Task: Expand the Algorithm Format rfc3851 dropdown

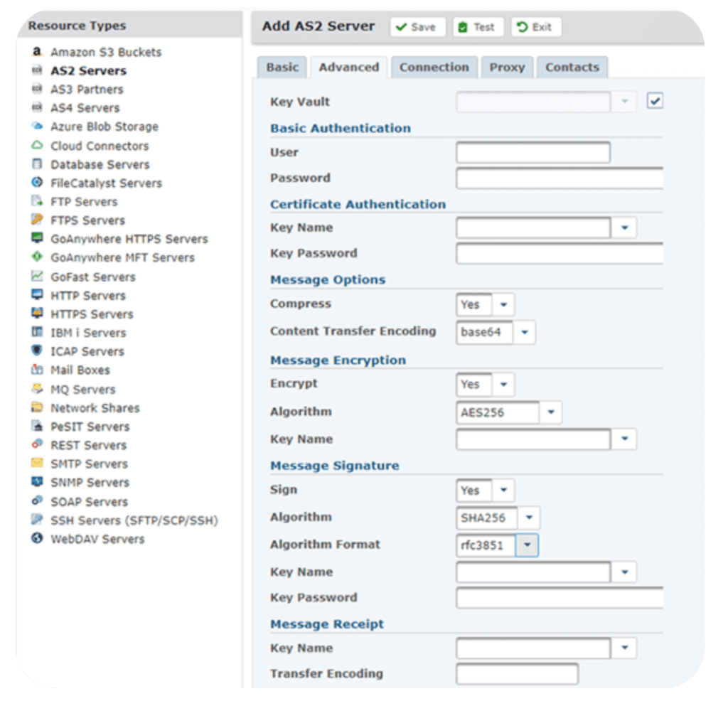Action: (528, 545)
